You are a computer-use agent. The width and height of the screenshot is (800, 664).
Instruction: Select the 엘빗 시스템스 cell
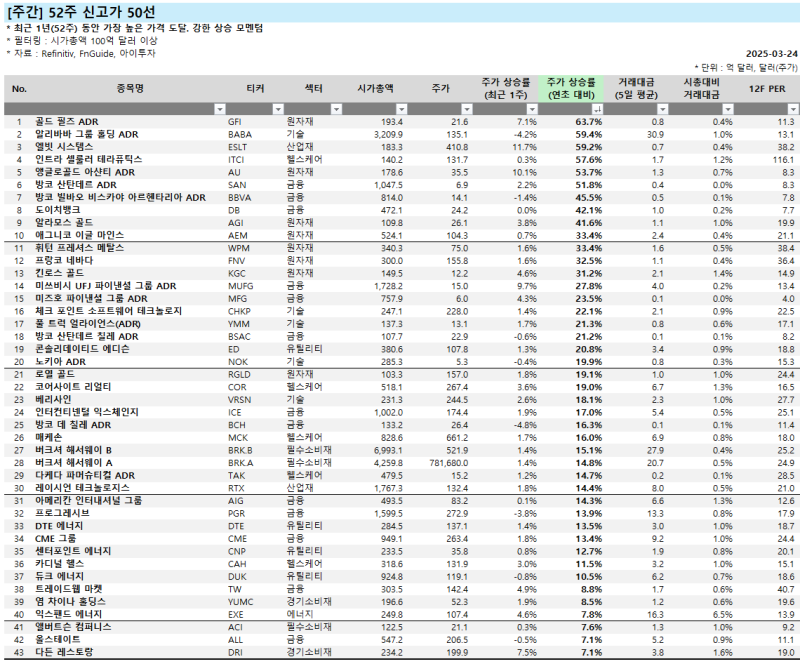click(x=64, y=147)
